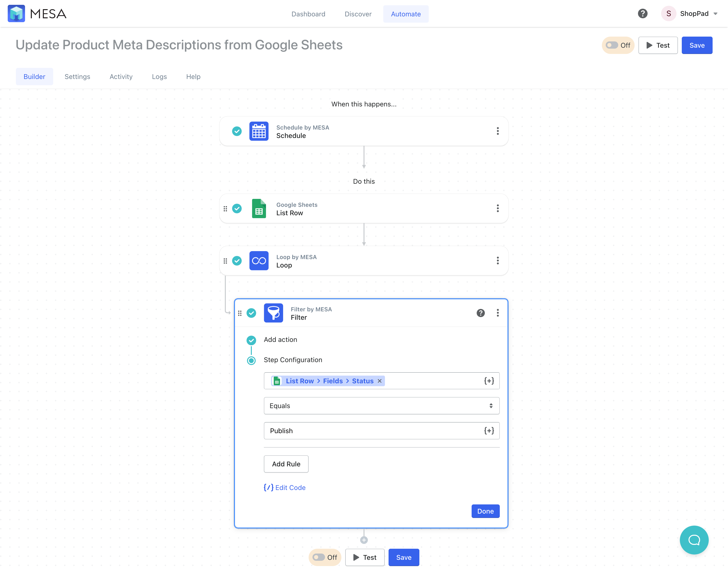Select the Step Configuration step
This screenshot has height=574, width=728.
(292, 360)
